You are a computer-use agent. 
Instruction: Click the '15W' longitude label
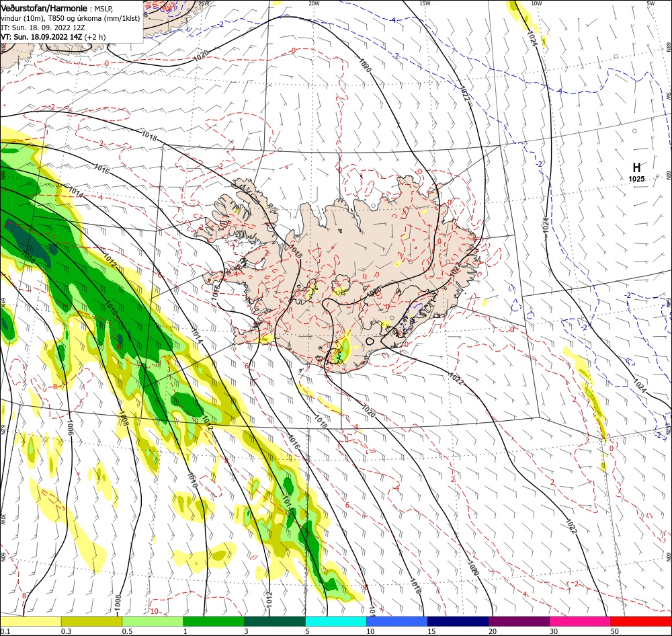425,3
